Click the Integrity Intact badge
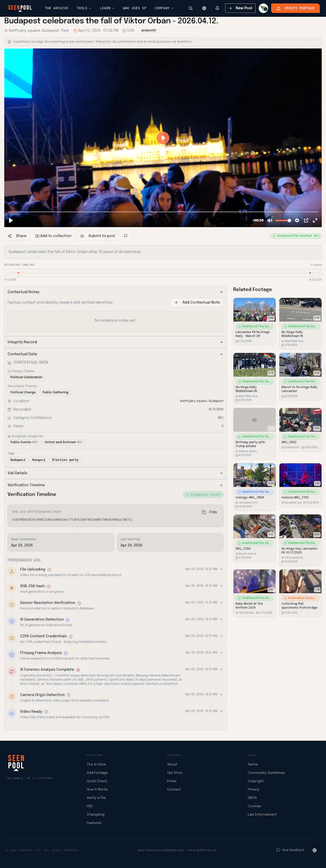This screenshot has height=868, width=326. point(203,495)
